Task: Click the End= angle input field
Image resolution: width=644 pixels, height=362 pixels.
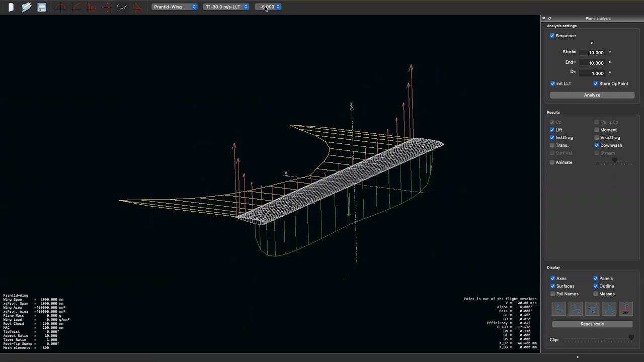Action: (x=593, y=63)
